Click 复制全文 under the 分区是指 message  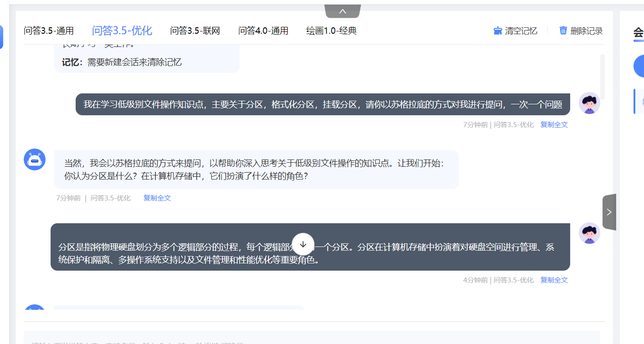point(554,280)
